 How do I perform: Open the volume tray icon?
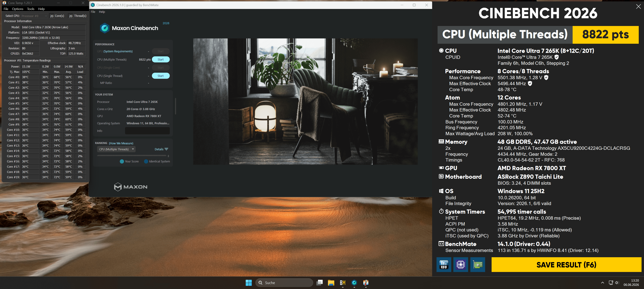(617, 283)
